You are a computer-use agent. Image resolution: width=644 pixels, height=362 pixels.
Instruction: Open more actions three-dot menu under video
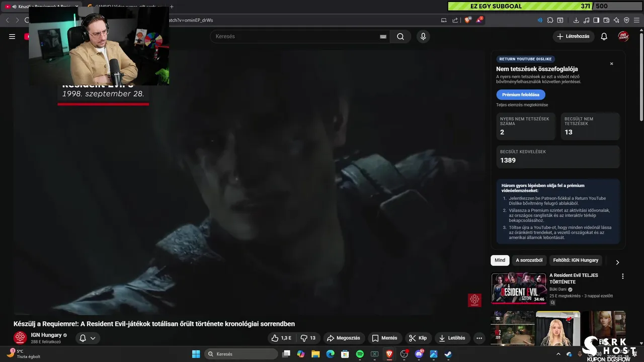coord(479,338)
